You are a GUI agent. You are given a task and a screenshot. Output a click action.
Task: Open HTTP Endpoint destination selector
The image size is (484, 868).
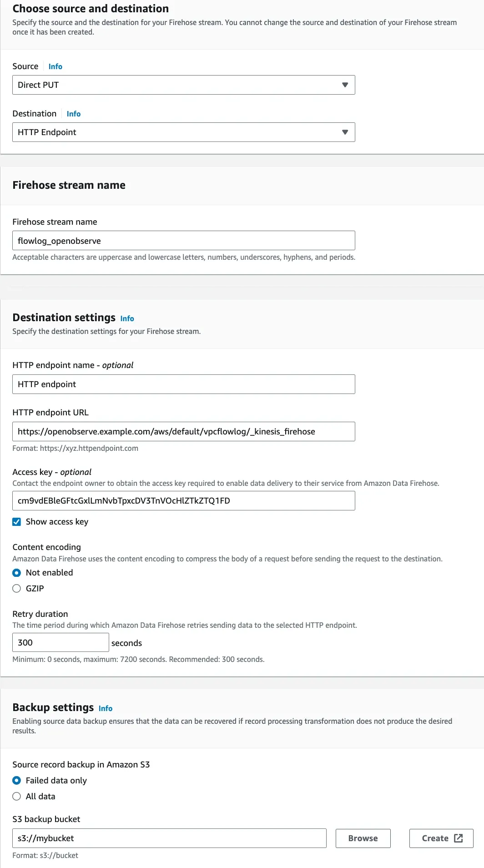184,132
